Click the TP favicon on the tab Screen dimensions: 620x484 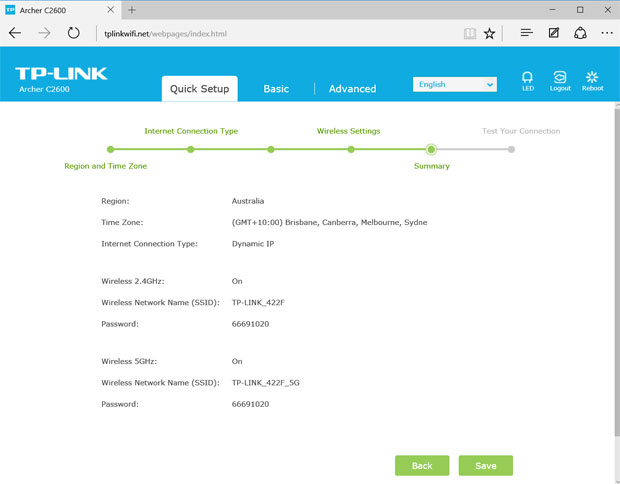(x=10, y=10)
